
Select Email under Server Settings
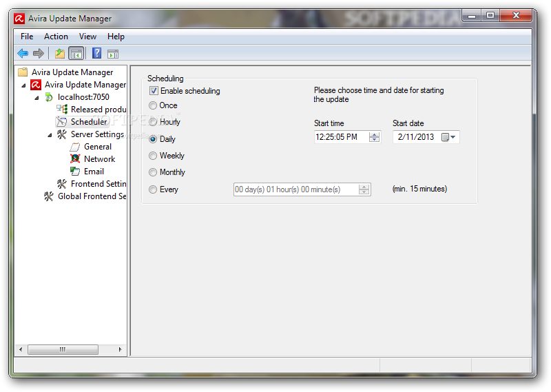point(94,172)
